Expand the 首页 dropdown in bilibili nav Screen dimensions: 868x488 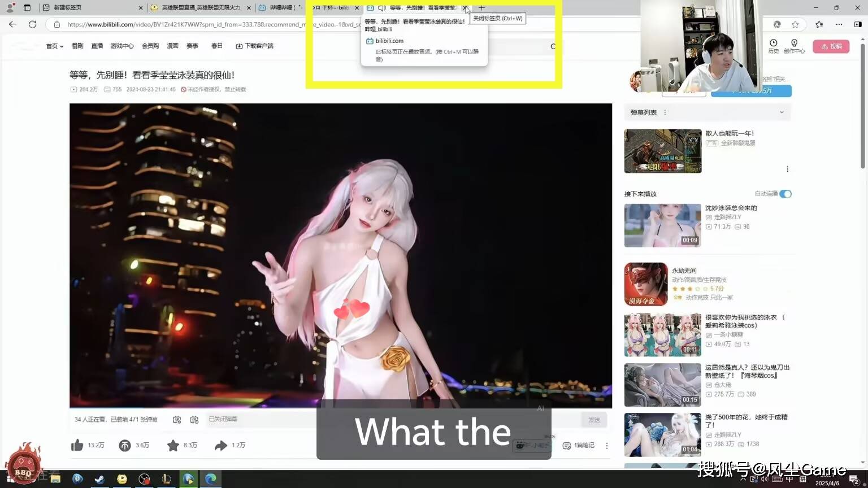pos(55,46)
